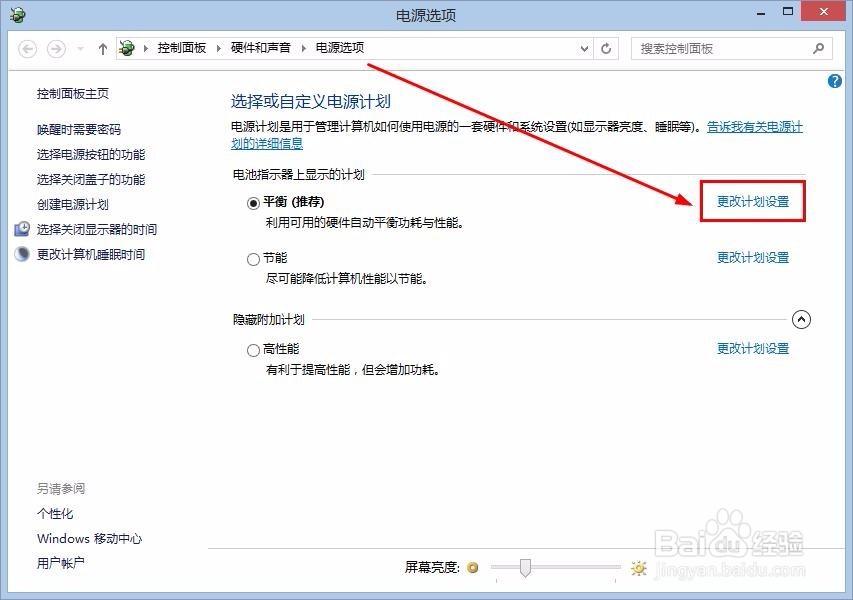Click the search magnifier icon
This screenshot has width=853, height=600.
pyautogui.click(x=818, y=48)
